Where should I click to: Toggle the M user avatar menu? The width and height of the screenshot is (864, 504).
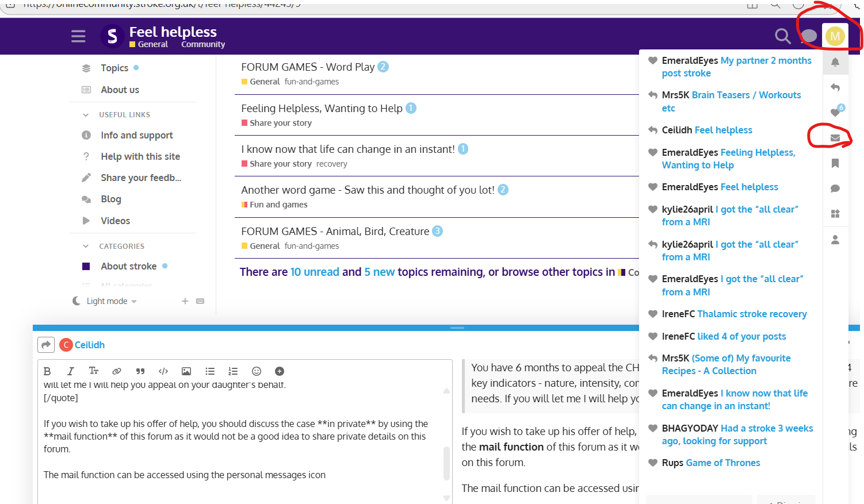coord(835,36)
